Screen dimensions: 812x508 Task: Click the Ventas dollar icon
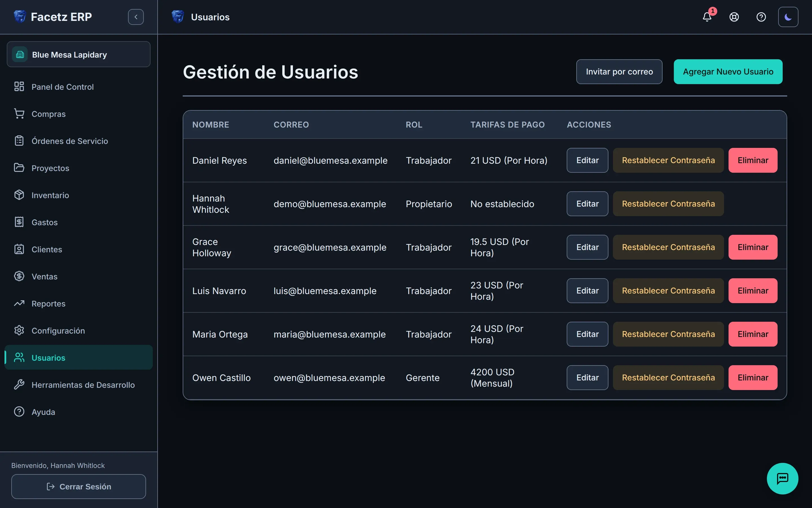19,276
